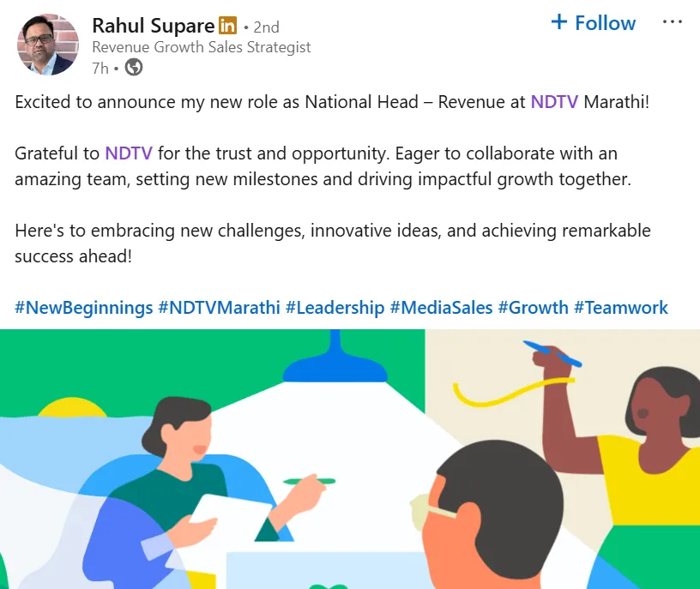Open the #NewBeginnings hashtag

click(x=83, y=308)
